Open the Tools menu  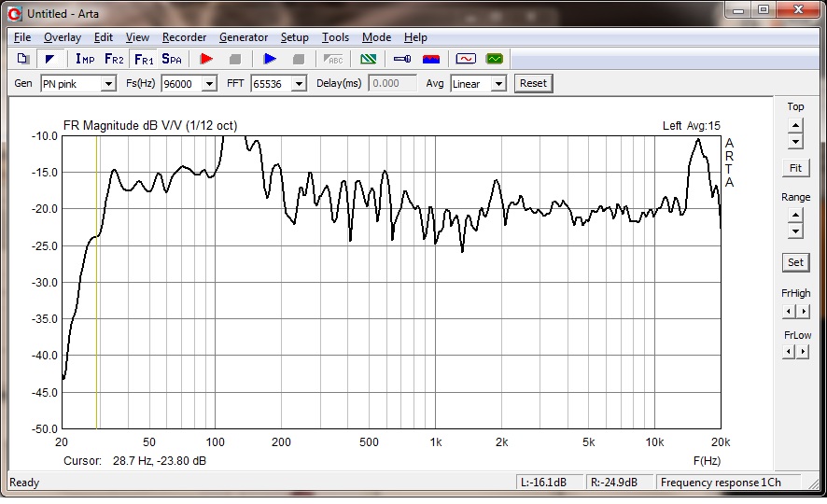coord(335,37)
